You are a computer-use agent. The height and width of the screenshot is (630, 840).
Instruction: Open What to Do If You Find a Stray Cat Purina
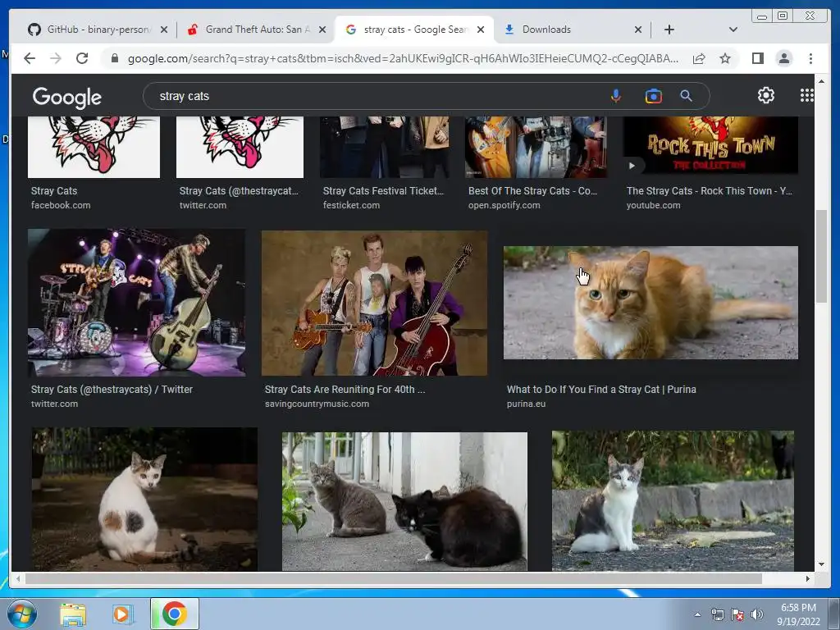click(601, 390)
